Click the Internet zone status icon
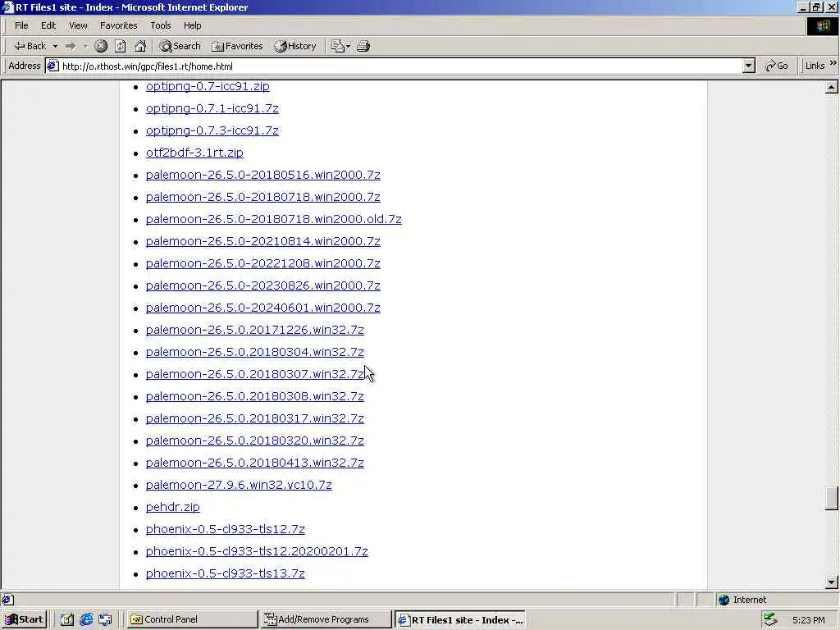The height and width of the screenshot is (630, 840). pos(724,600)
